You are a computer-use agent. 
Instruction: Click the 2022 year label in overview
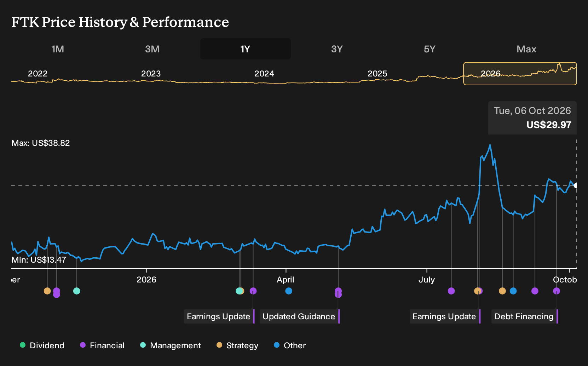pos(38,74)
